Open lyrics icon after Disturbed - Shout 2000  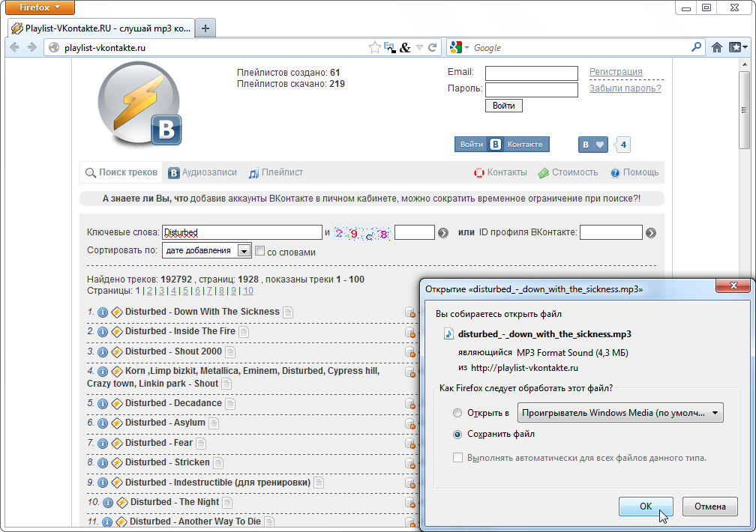[x=230, y=352]
